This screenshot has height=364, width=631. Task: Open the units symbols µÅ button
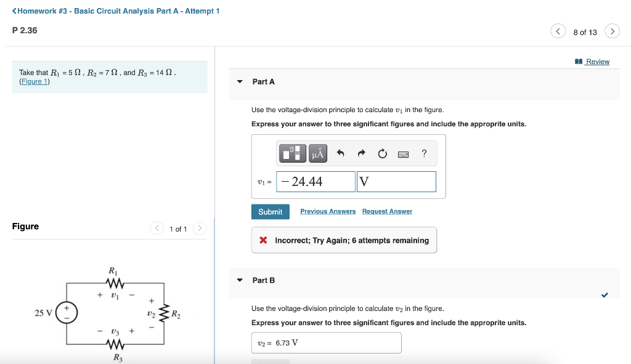click(x=318, y=153)
